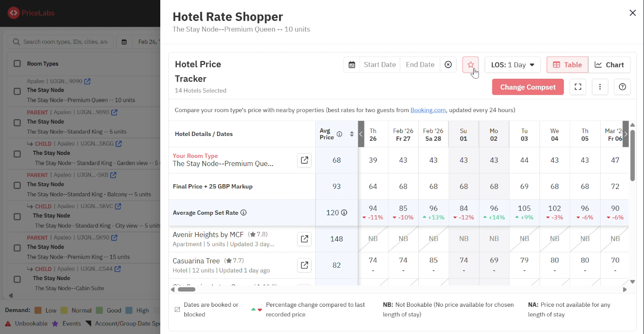Check the Room Types select-all checkbox

tap(17, 63)
